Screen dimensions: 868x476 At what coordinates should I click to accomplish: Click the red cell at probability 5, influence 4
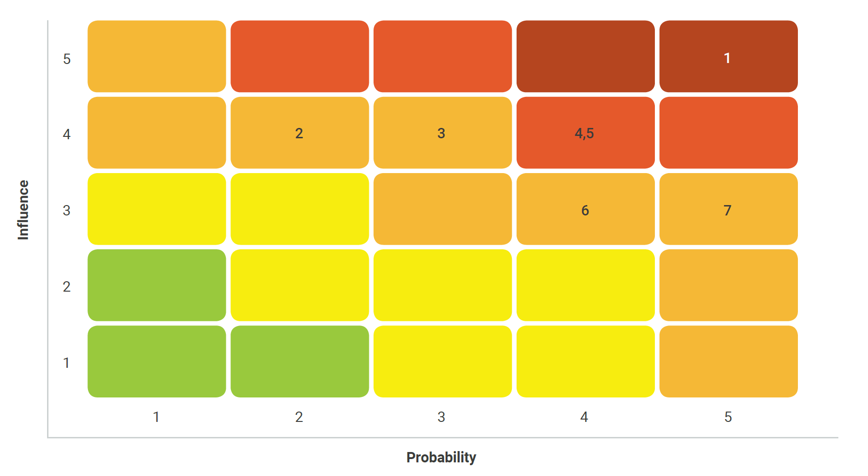[728, 133]
